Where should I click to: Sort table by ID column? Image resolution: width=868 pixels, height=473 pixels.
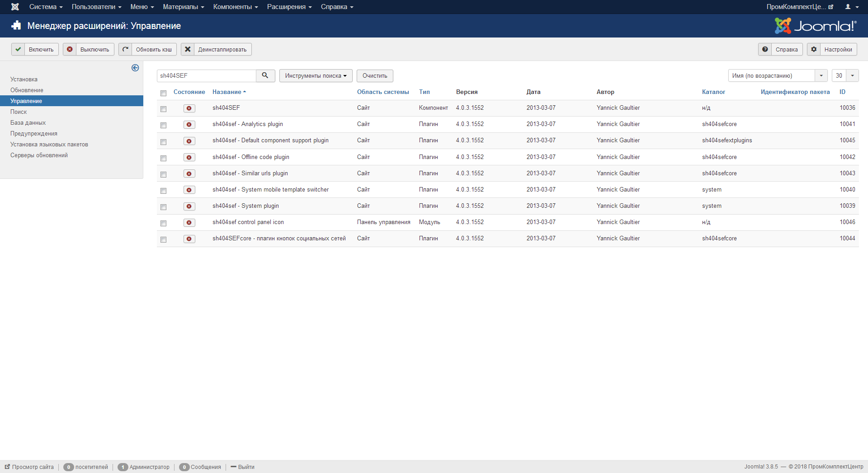(842, 92)
